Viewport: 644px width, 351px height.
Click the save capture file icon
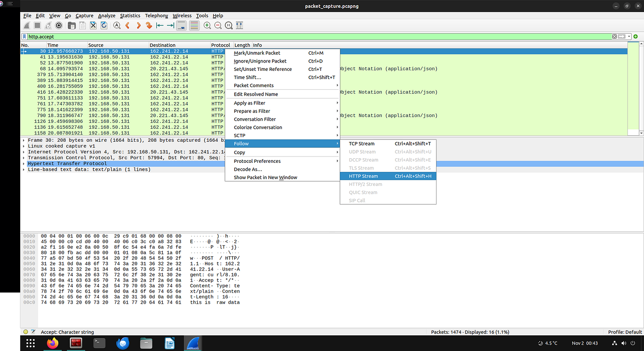click(x=82, y=26)
